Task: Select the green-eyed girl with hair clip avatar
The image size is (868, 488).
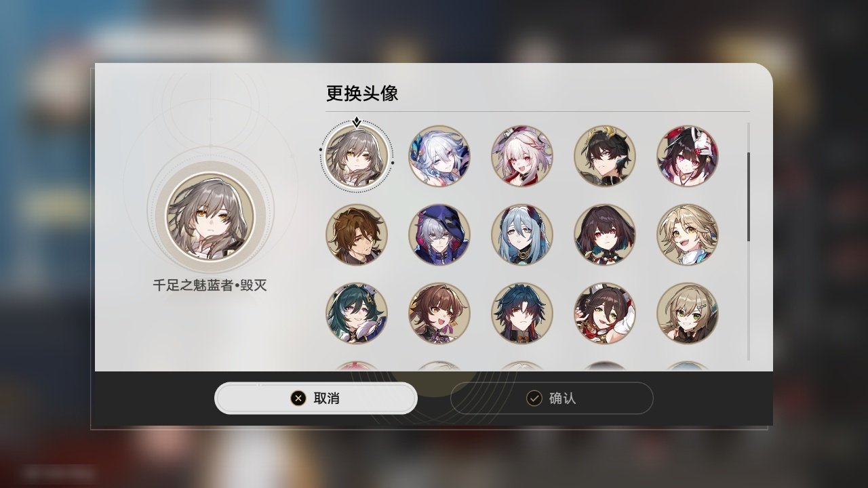Action: tap(688, 313)
